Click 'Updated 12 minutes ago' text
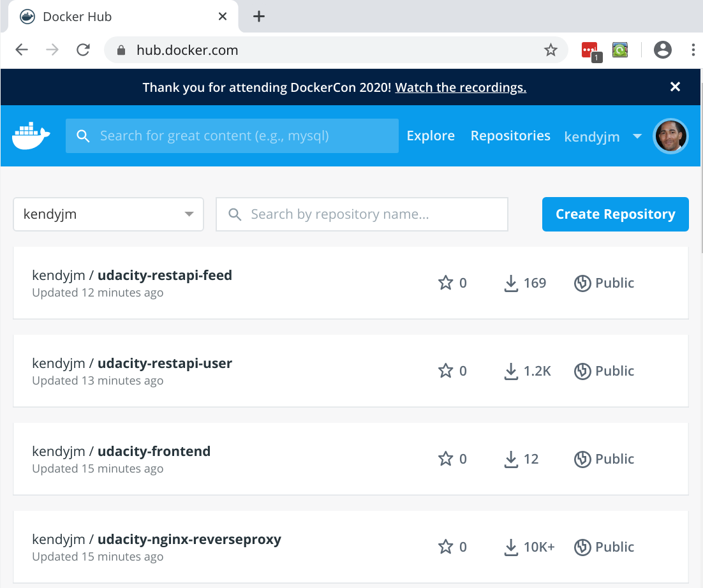 point(98,293)
